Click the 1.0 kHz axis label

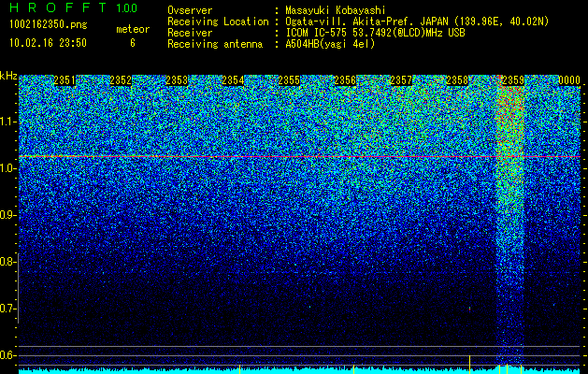point(7,168)
